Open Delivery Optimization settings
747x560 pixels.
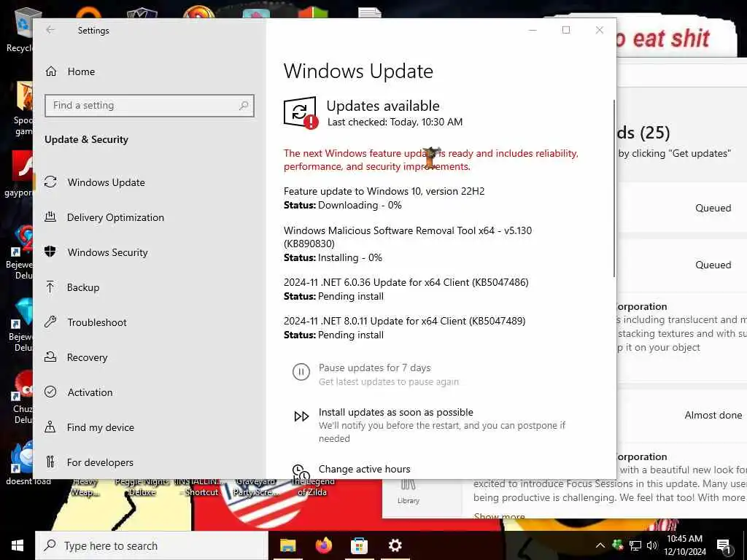pos(115,217)
